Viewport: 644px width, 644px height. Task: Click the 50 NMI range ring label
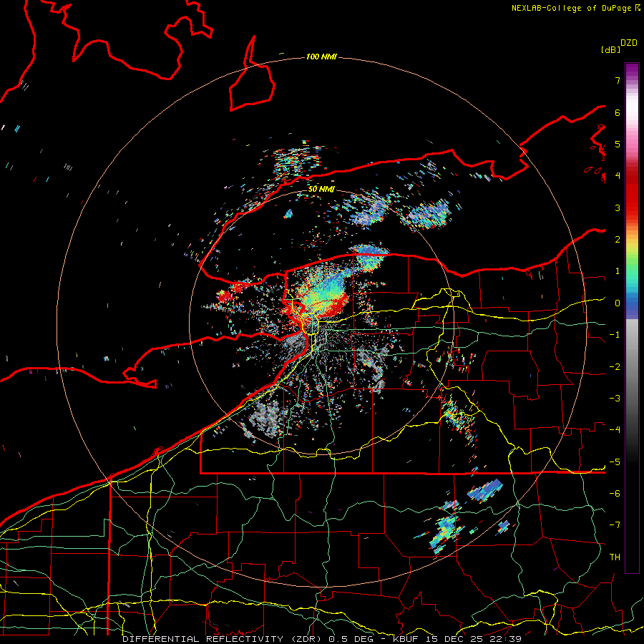point(321,189)
